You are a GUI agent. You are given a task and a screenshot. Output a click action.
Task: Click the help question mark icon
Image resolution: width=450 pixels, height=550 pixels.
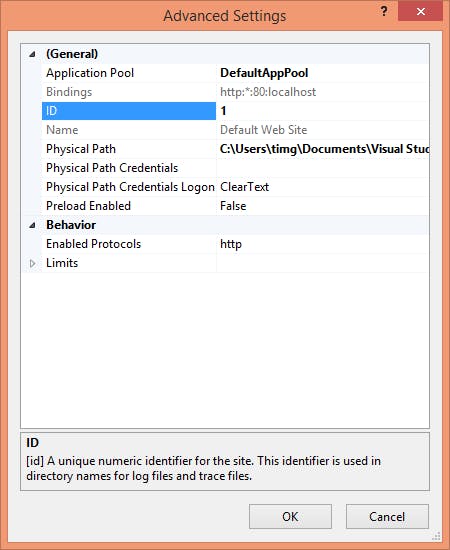tap(384, 12)
